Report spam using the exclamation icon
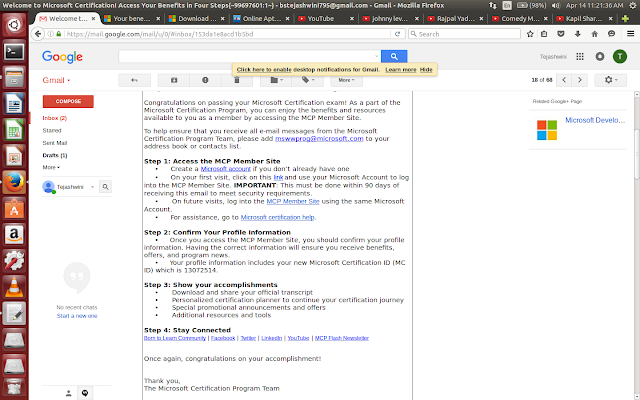This screenshot has height=400, width=640. (205, 80)
